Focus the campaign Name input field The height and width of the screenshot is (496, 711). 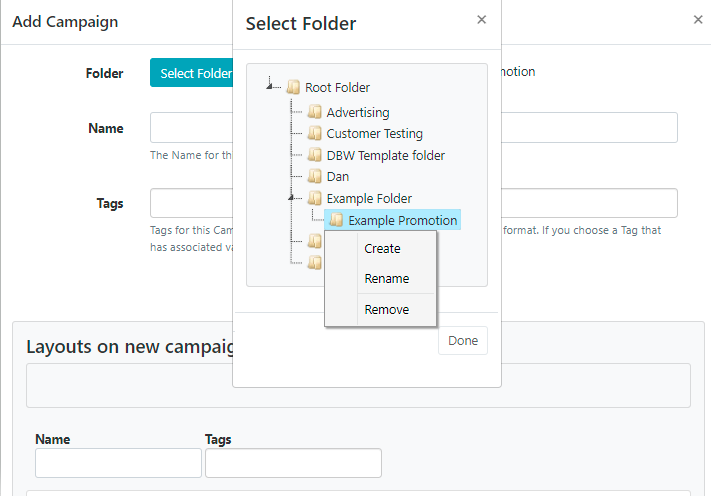pyautogui.click(x=414, y=127)
